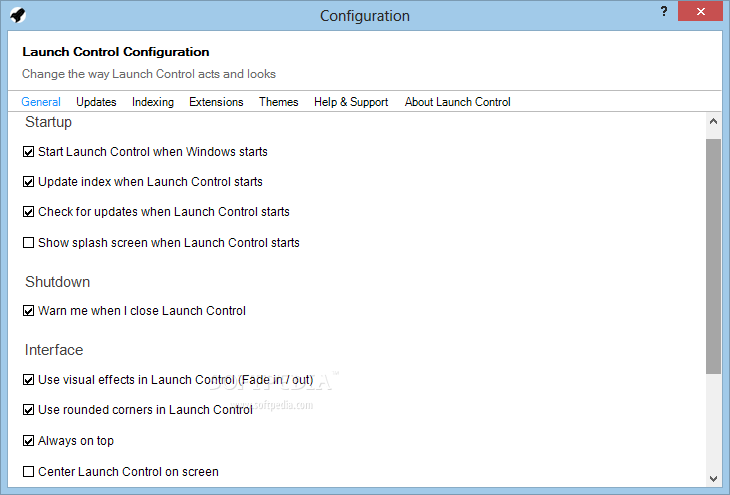Open the Indexing tab
Viewport: 730px width, 495px height.
tap(153, 102)
